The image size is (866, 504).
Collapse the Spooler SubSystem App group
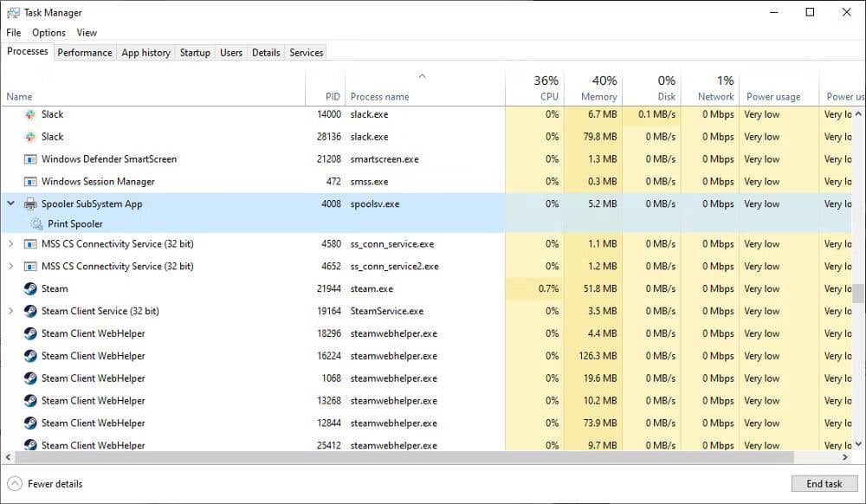(x=10, y=204)
